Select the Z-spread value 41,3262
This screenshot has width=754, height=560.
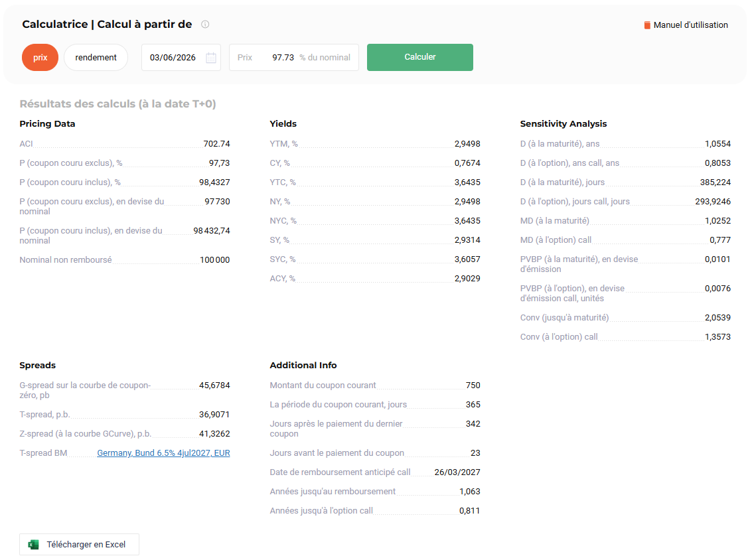click(214, 433)
